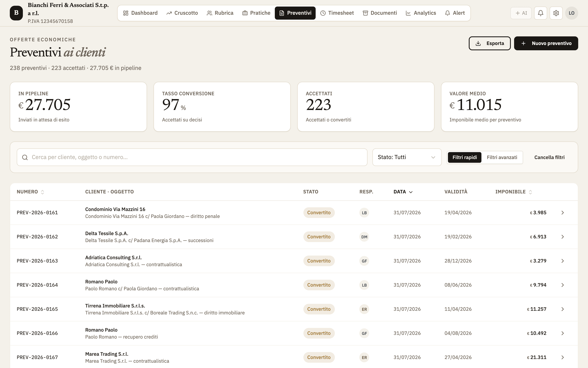Click Convertito badge in PREV-2026-0166 row
The height and width of the screenshot is (368, 588).
319,333
